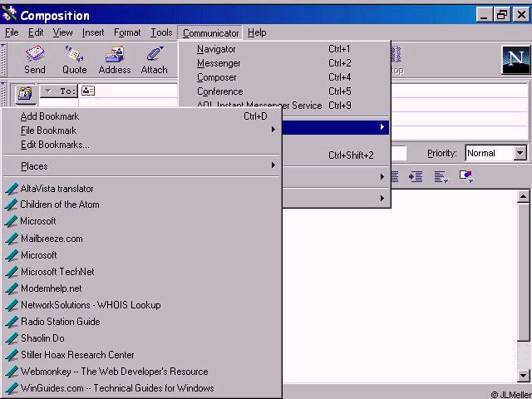Open the Format menu
Image resolution: width=532 pixels, height=399 pixels.
click(127, 32)
